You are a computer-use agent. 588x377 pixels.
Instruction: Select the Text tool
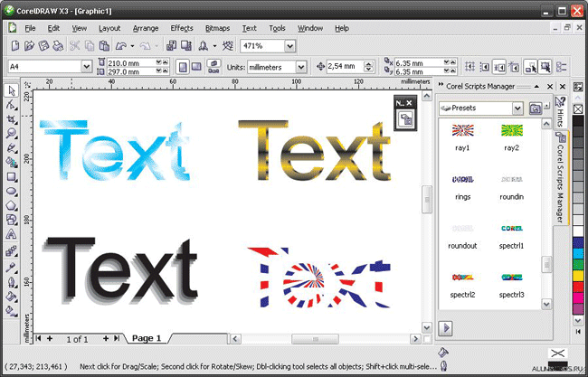click(x=11, y=234)
